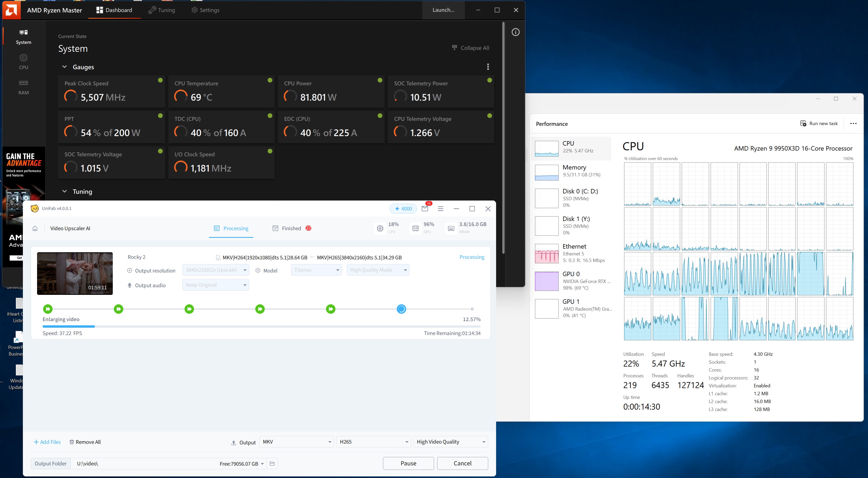Image resolution: width=868 pixels, height=478 pixels.
Task: Click the Rocky 2 video thumbnail
Action: click(x=75, y=273)
